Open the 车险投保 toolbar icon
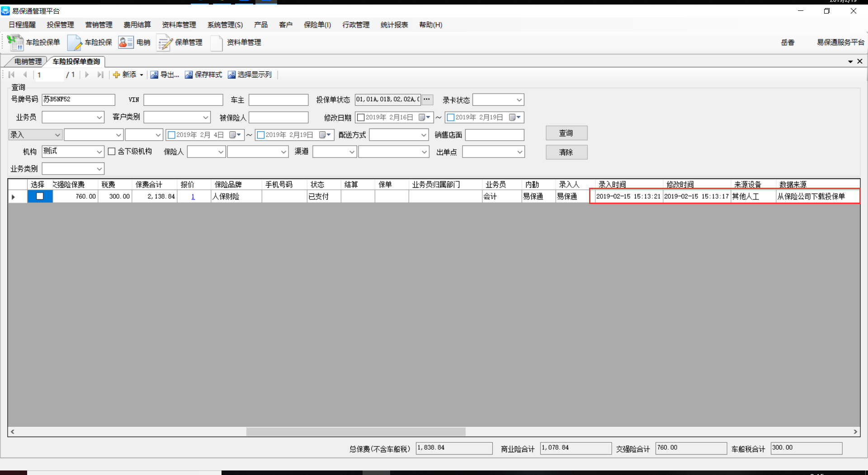Image resolution: width=868 pixels, height=475 pixels. pos(75,43)
